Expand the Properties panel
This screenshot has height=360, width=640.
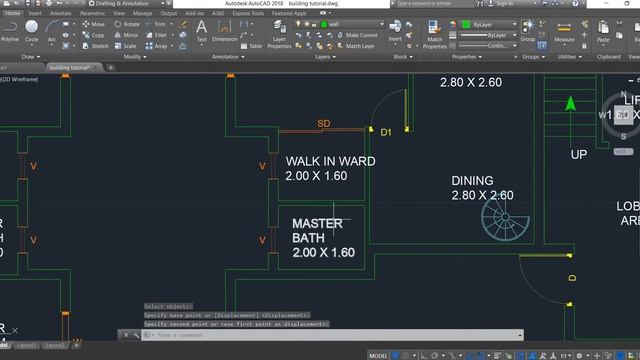(x=467, y=57)
